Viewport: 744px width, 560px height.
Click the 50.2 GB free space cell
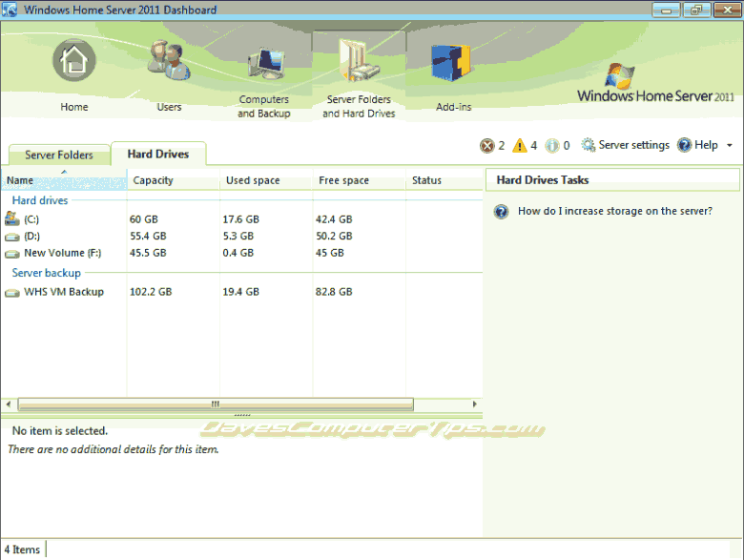[334, 236]
